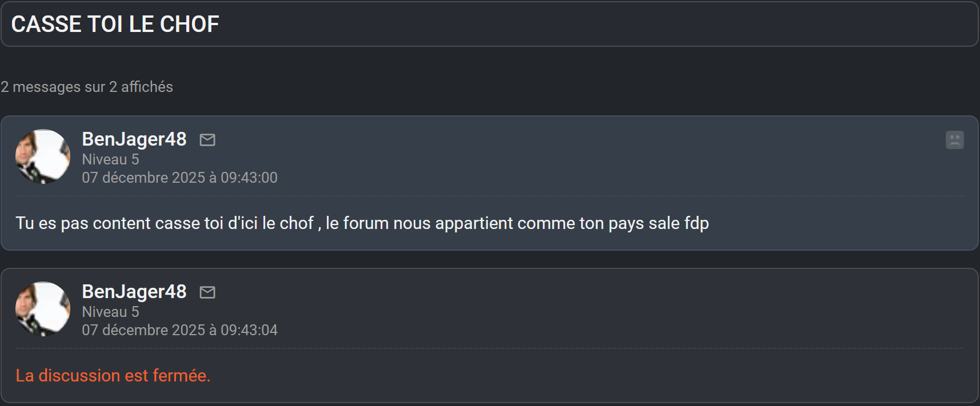This screenshot has width=980, height=406.
Task: Click the 09:43:00 timestamp on the first post
Action: 179,178
